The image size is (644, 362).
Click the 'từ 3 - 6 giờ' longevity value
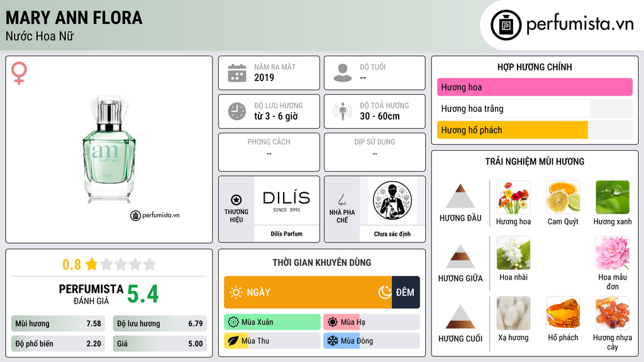click(x=276, y=116)
